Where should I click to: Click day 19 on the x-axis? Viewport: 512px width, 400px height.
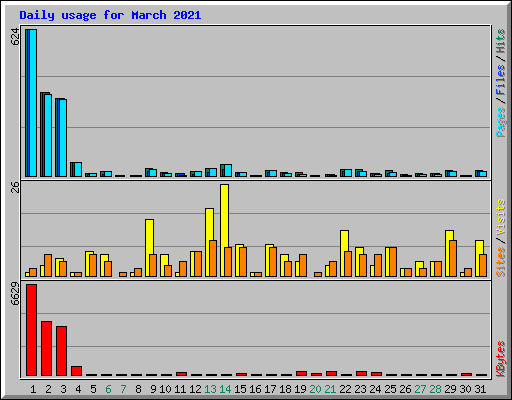[x=300, y=389]
